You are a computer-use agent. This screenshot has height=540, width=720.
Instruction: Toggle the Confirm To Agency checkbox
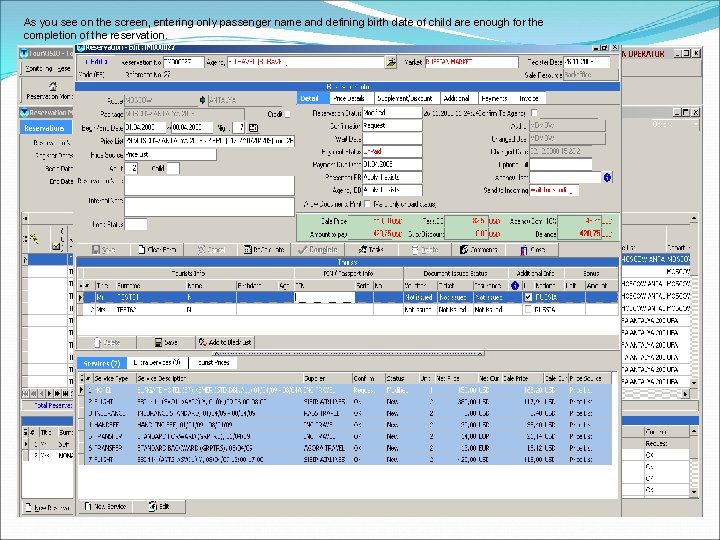point(534,112)
